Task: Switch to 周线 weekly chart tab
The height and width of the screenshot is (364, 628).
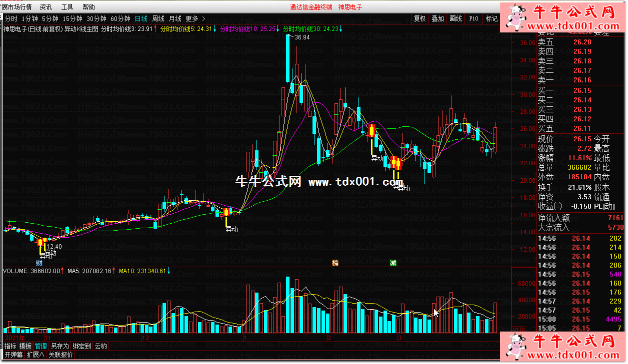Action: (158, 18)
